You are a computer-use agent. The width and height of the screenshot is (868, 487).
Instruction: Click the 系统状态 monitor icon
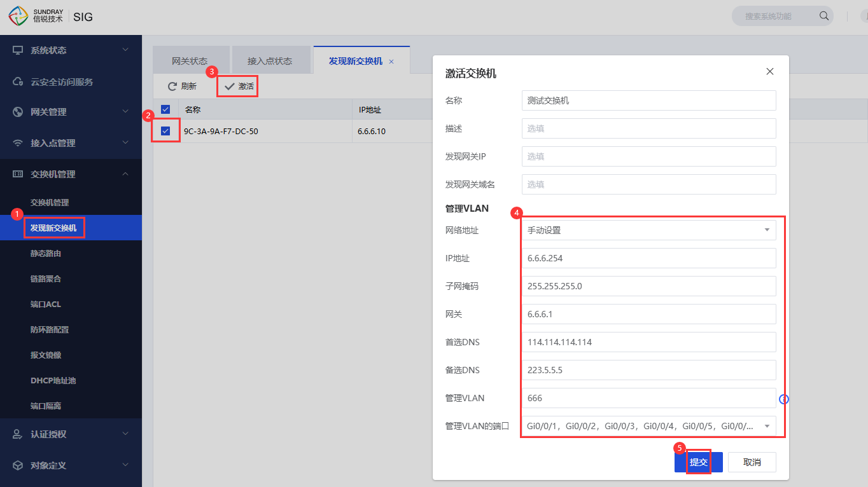(x=18, y=50)
